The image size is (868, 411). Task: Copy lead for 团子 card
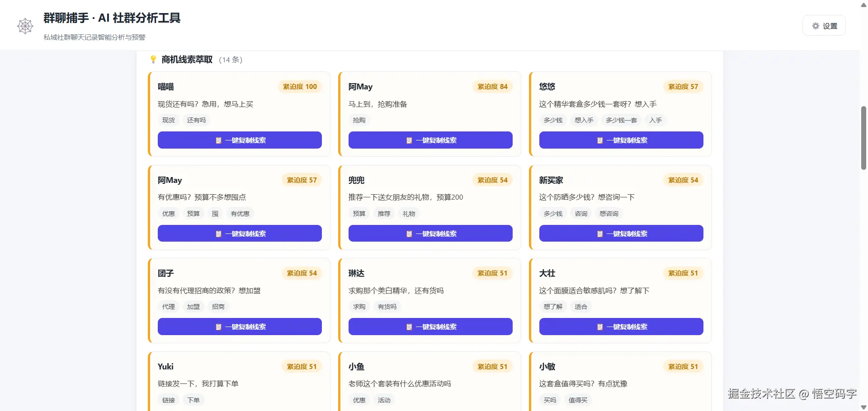click(240, 327)
